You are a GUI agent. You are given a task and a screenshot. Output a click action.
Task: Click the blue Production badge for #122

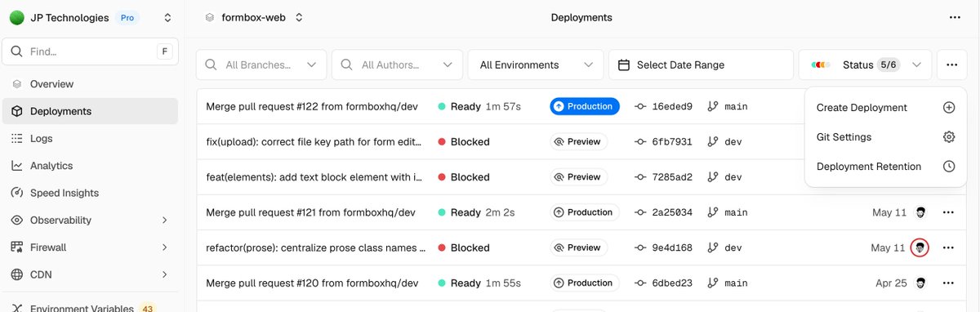tap(585, 106)
